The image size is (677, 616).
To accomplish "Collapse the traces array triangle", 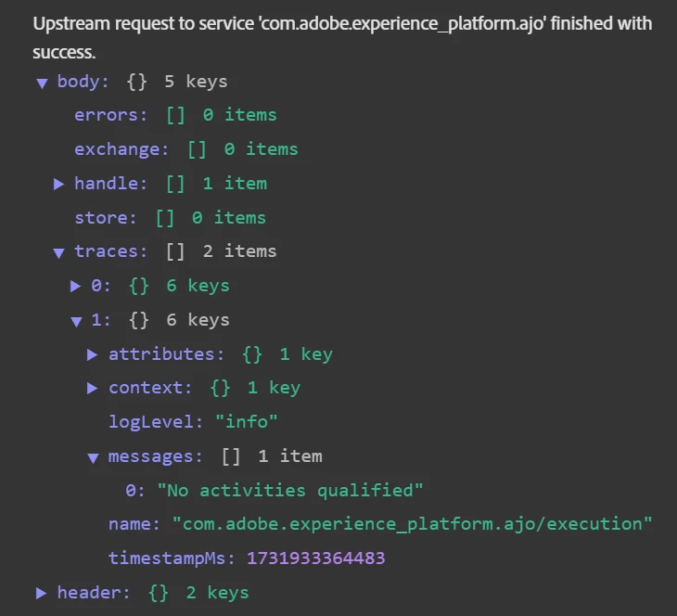I will click(58, 252).
